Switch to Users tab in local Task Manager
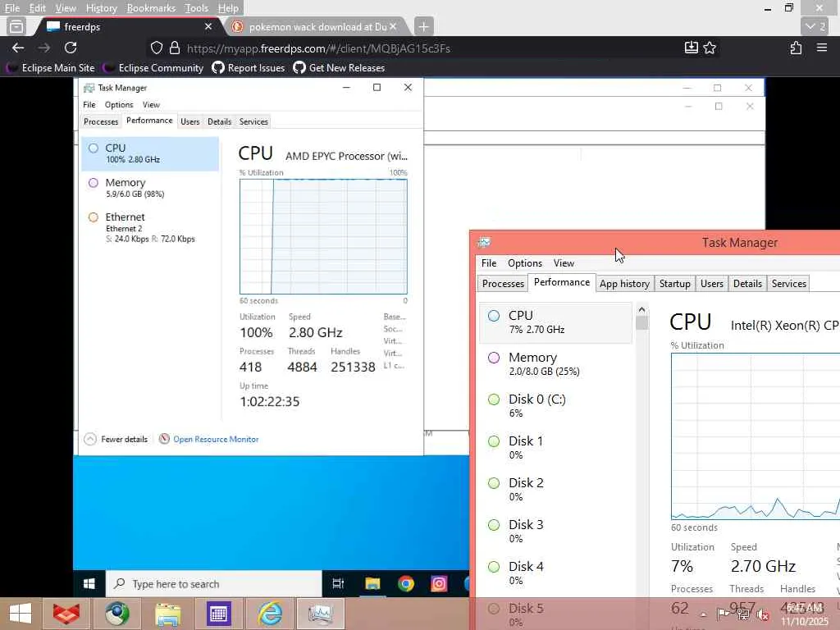This screenshot has width=840, height=630. pyautogui.click(x=712, y=283)
